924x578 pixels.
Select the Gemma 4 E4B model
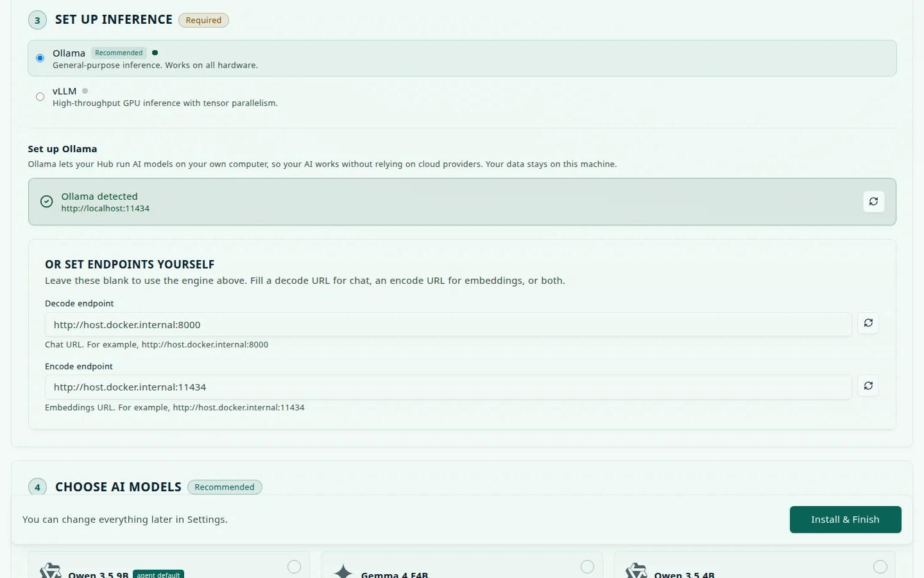587,566
